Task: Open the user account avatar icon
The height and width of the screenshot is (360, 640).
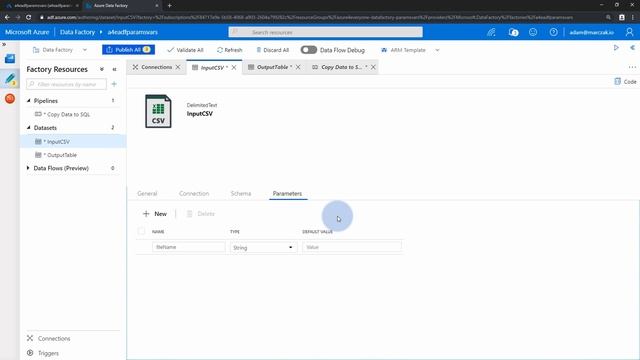Action: [629, 32]
